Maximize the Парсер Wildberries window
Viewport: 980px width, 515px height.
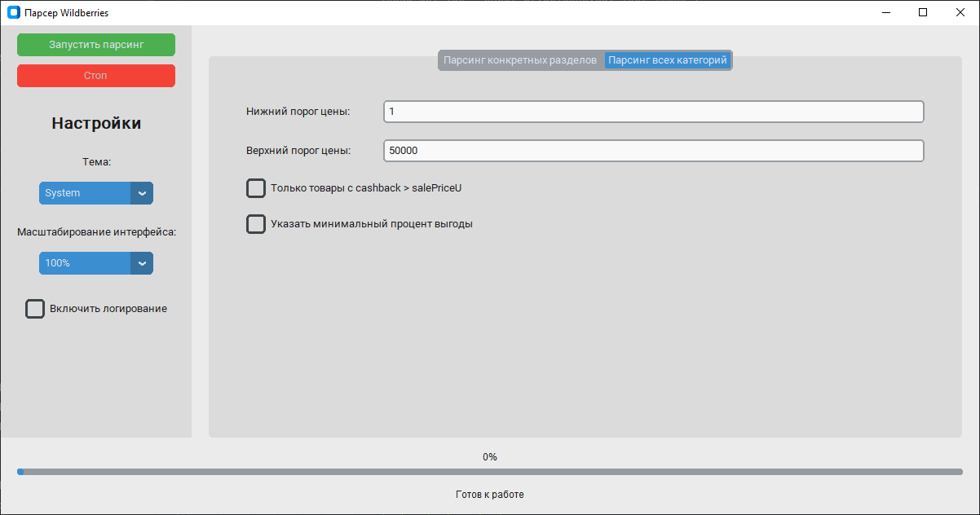click(x=923, y=13)
